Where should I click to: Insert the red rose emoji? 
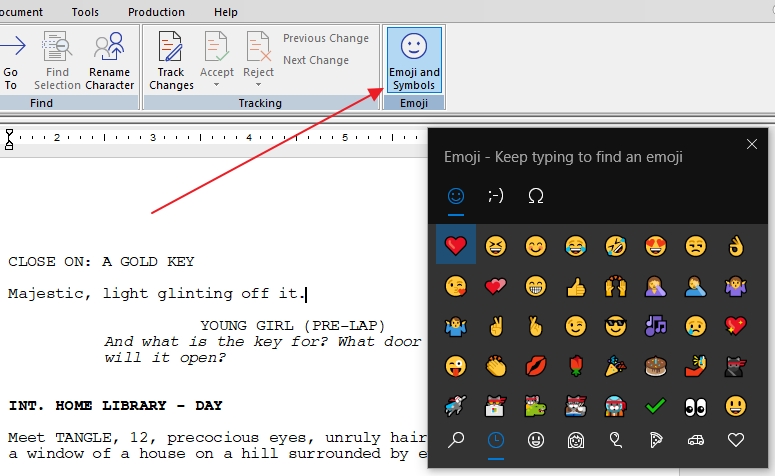(x=576, y=366)
